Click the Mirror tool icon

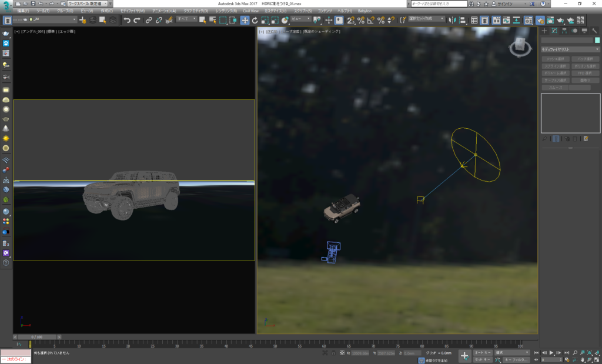click(x=453, y=20)
